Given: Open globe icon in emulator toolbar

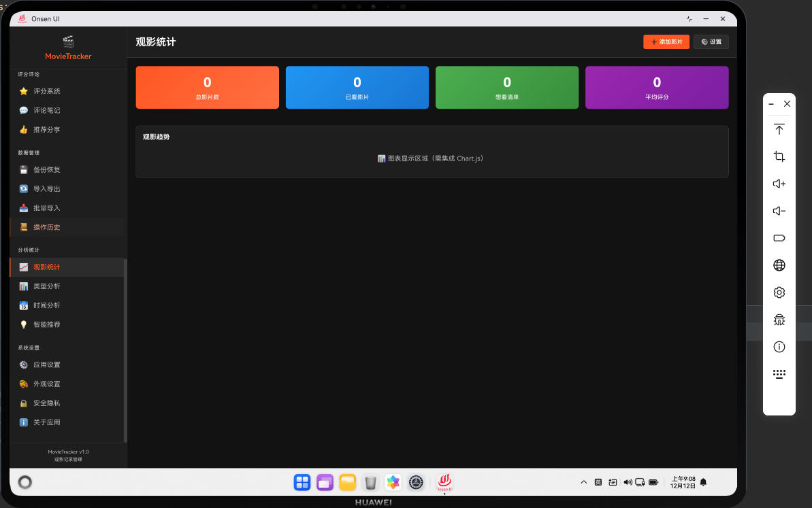Looking at the screenshot, I should tap(779, 265).
